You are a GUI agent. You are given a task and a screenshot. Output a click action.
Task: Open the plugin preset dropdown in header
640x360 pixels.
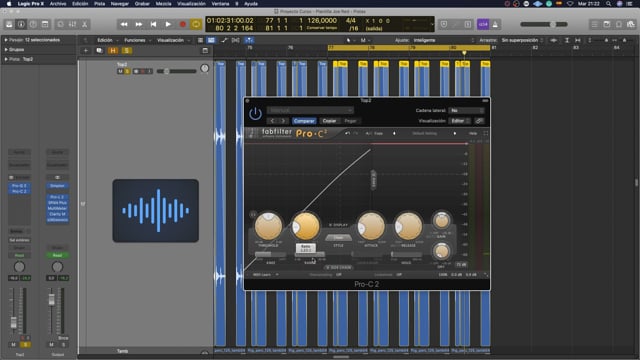coord(310,110)
